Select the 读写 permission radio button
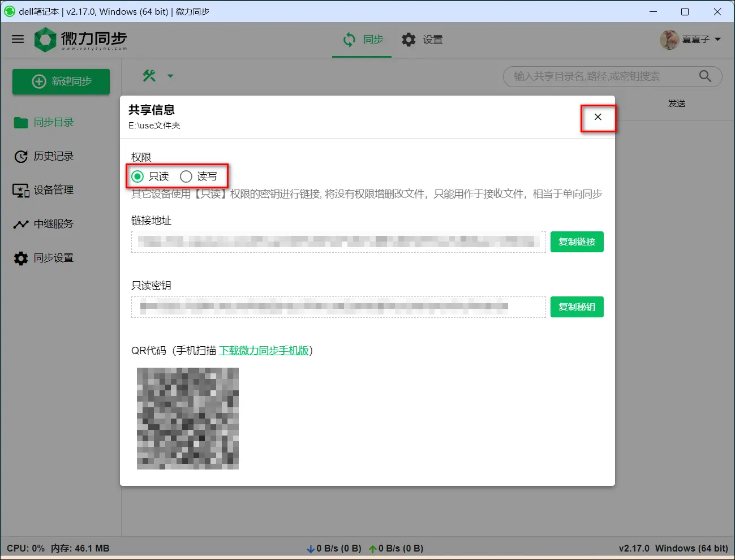735x560 pixels. tap(186, 176)
